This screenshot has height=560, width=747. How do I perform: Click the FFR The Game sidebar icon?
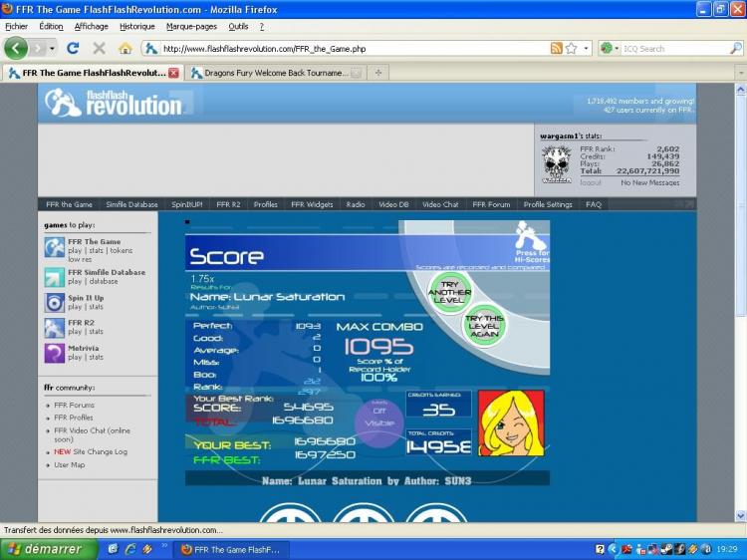54,249
